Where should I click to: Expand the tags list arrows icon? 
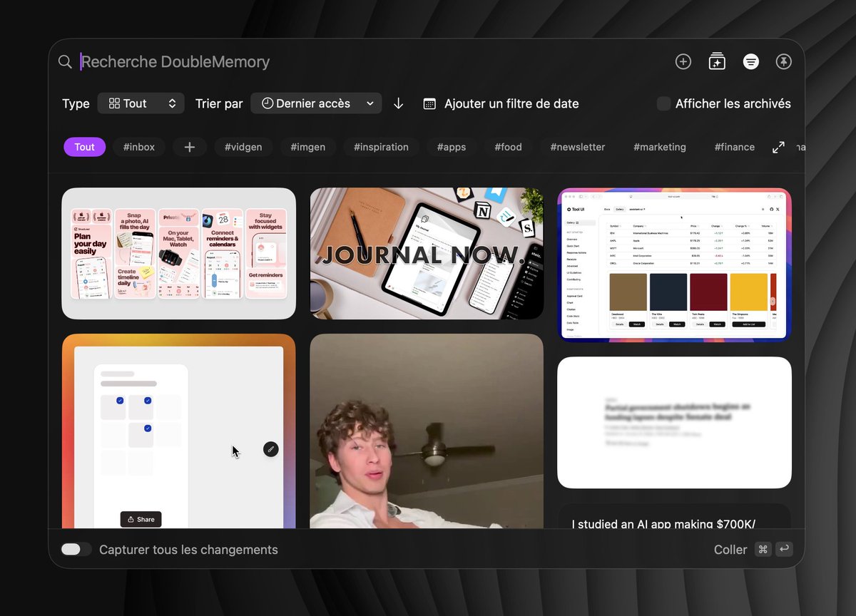[778, 147]
